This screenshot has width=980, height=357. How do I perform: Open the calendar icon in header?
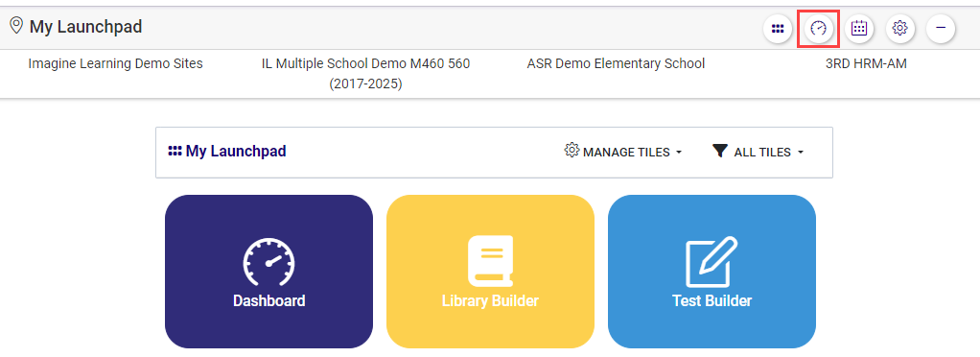pyautogui.click(x=859, y=28)
